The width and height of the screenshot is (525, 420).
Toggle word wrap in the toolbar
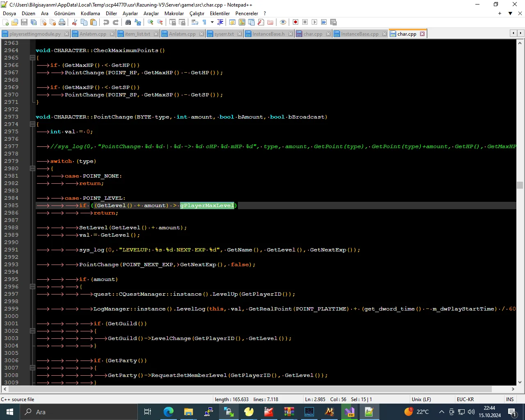click(195, 22)
